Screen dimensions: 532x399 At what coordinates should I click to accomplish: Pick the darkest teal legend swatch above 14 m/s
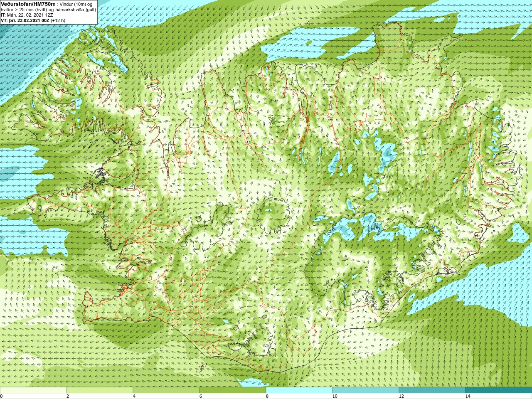point(499,390)
